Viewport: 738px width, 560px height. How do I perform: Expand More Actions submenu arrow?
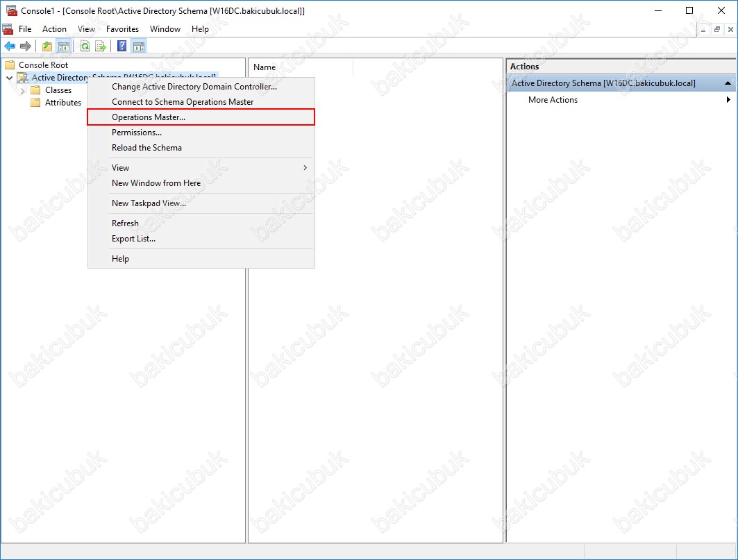[728, 100]
